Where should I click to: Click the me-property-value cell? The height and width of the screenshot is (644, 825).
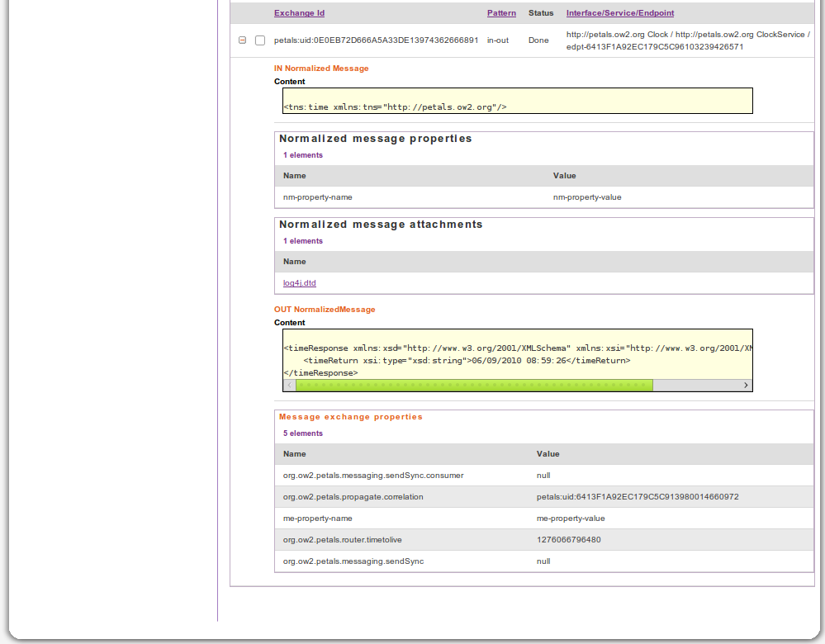[x=571, y=519]
